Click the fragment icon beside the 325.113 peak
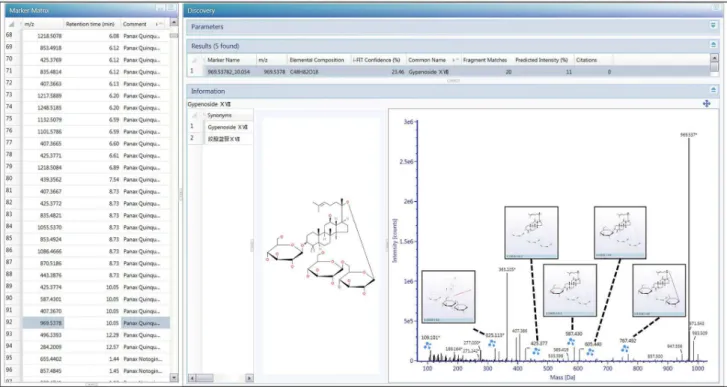Image resolution: width=727 pixels, height=387 pixels. 491,343
